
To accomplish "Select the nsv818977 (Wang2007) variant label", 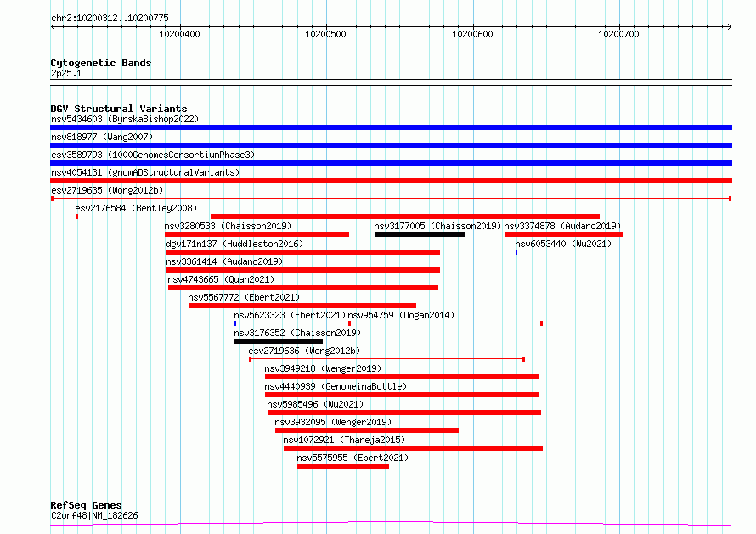I will [102, 137].
